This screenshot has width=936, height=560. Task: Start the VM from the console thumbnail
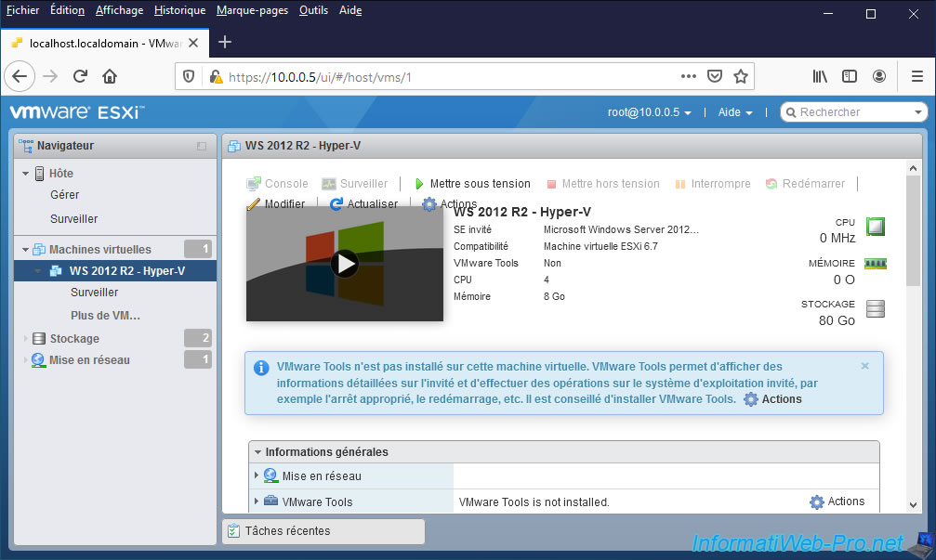(x=345, y=264)
